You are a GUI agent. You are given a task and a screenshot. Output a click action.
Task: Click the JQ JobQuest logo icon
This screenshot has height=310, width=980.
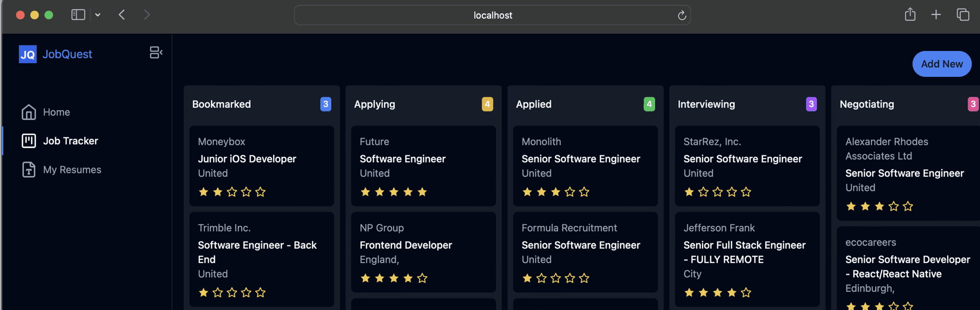(x=28, y=54)
